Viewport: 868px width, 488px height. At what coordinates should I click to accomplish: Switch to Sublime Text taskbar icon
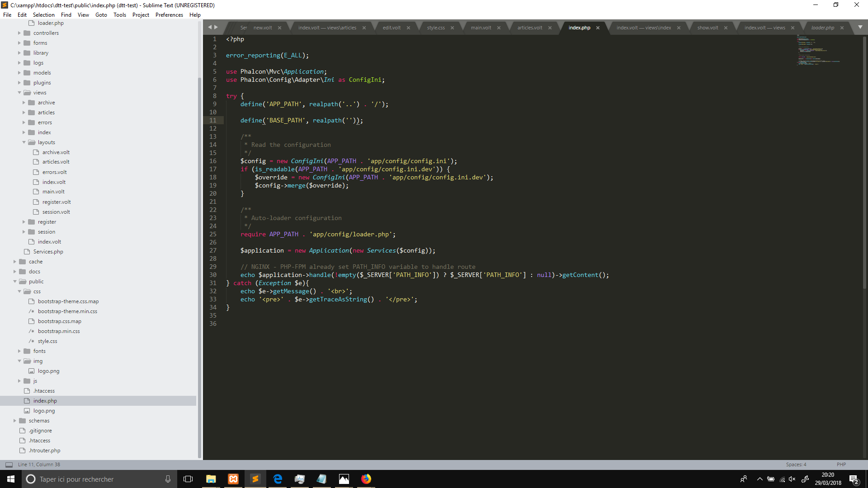[255, 479]
